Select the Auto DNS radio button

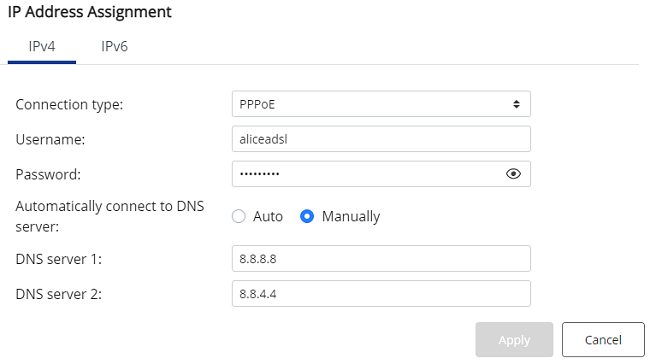238,216
